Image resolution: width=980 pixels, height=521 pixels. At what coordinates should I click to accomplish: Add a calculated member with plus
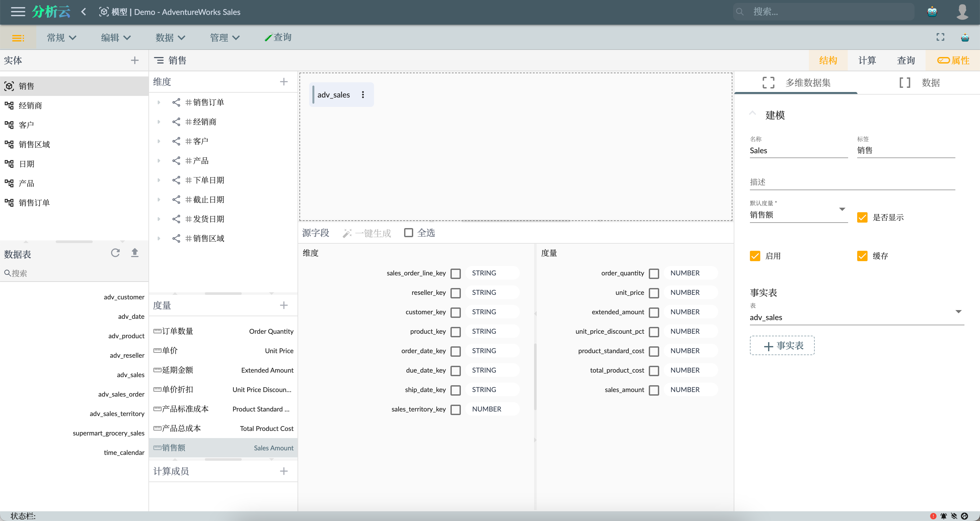(x=284, y=471)
